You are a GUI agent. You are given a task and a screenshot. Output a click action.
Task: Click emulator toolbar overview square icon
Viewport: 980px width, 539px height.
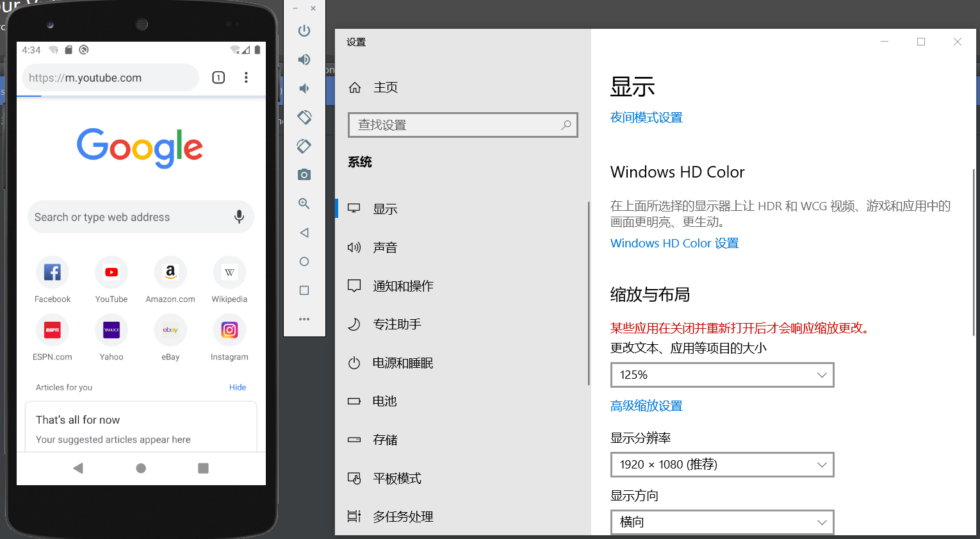coord(304,290)
